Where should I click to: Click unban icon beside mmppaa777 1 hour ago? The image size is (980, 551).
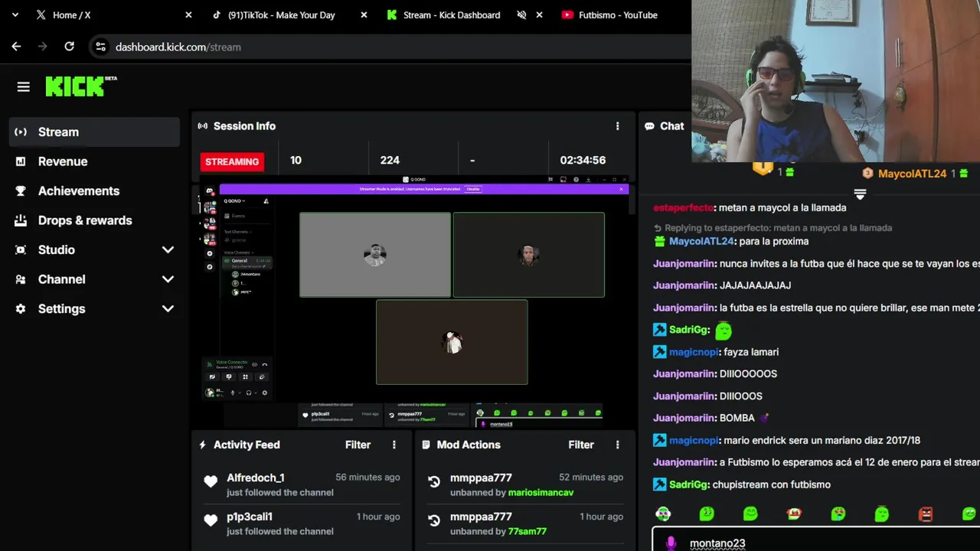tap(434, 520)
